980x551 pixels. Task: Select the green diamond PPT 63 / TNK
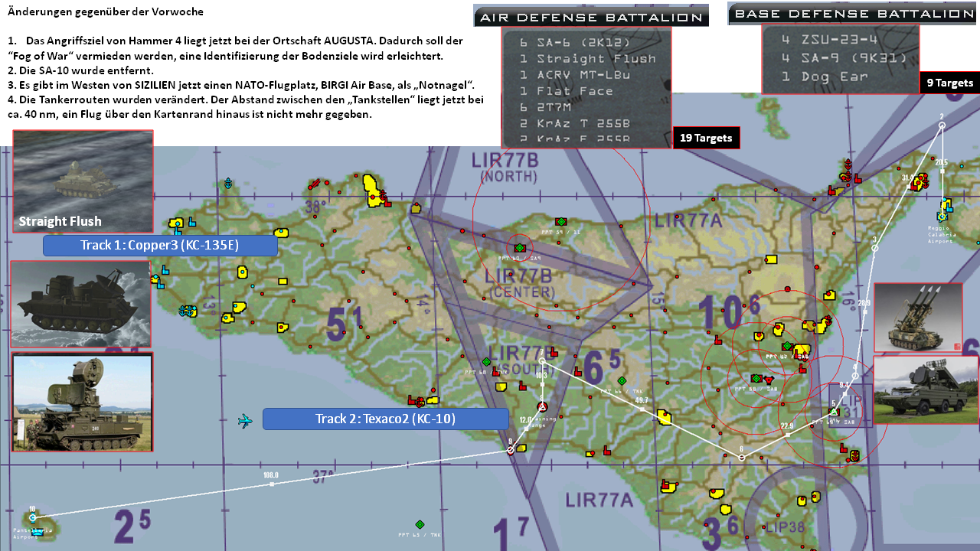coord(420,524)
